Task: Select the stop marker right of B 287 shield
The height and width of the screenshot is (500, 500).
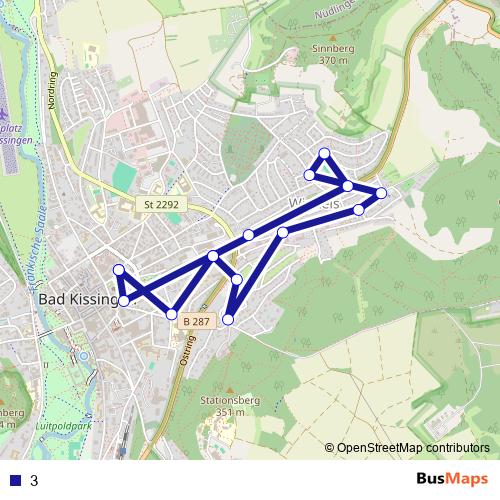Action: (228, 319)
